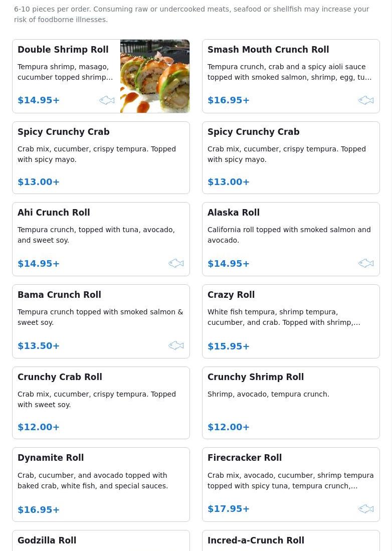The width and height of the screenshot is (392, 551).
Task: Select the Godzilla Roll item
Action: tap(47, 540)
